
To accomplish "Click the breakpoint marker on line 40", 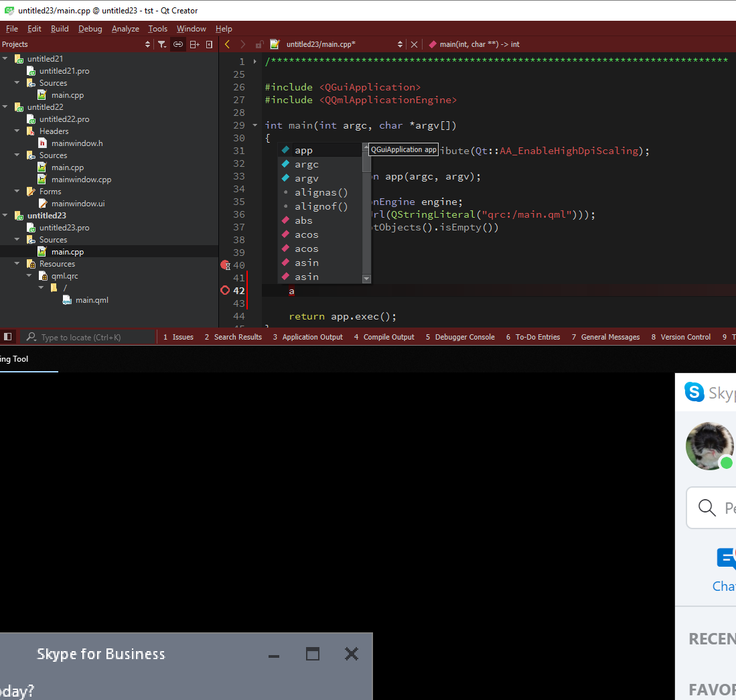I will point(225,265).
